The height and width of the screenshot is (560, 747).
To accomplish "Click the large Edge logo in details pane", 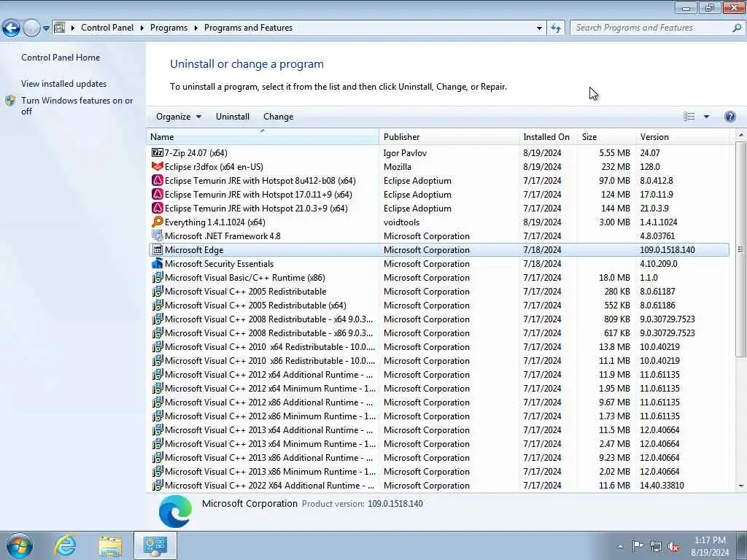I will [x=175, y=511].
